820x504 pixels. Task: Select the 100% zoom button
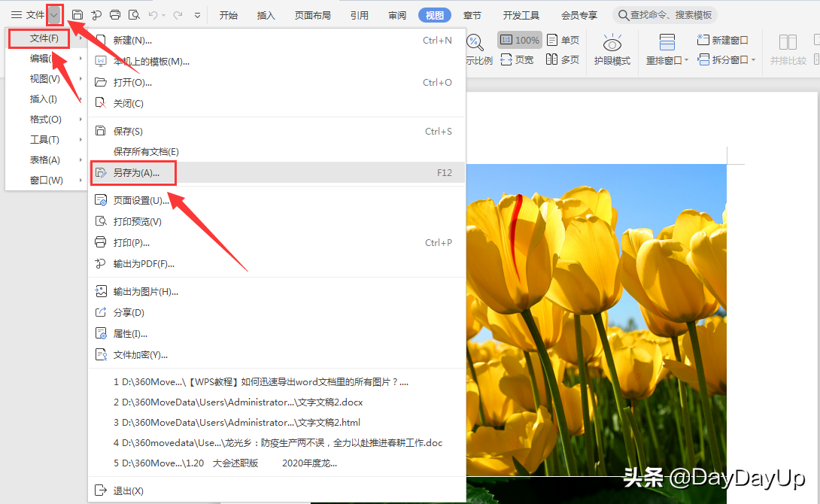(520, 41)
